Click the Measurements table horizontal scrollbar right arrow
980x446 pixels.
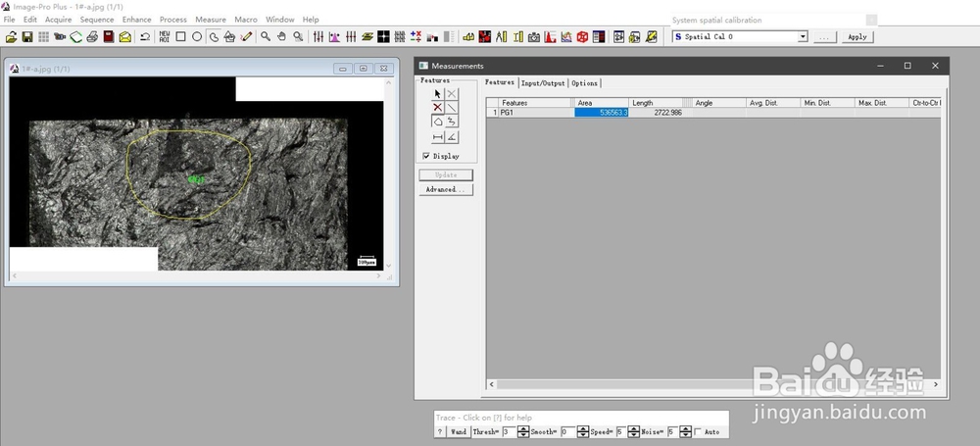click(x=936, y=384)
